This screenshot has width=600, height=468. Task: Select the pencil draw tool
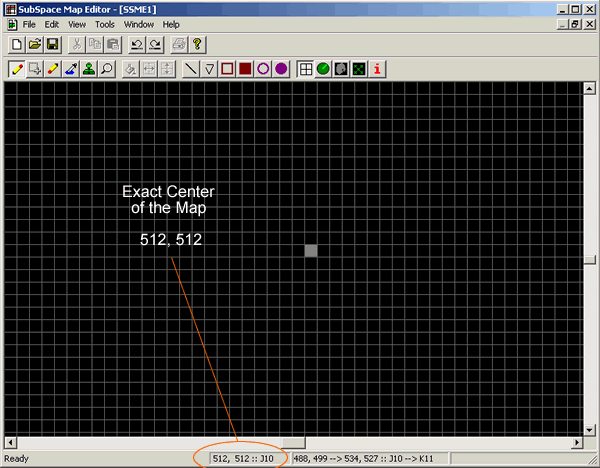16,69
